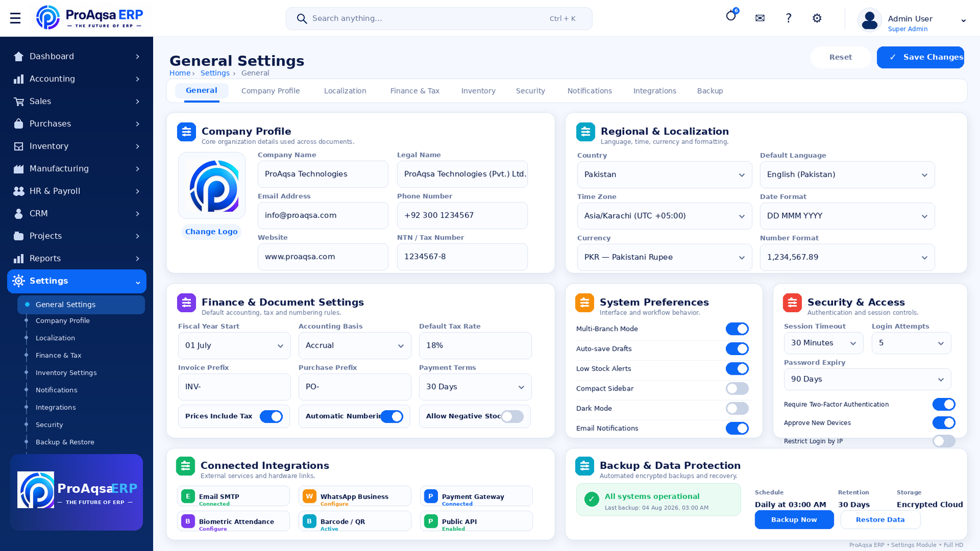Enable Compact Sidebar switch
This screenshot has width=980, height=551.
coord(737,389)
